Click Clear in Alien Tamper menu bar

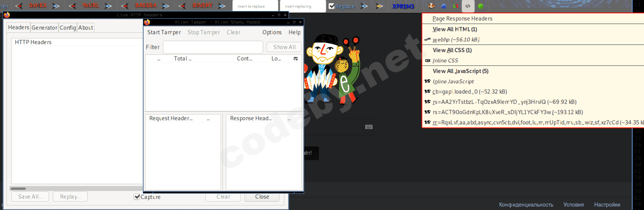click(233, 32)
